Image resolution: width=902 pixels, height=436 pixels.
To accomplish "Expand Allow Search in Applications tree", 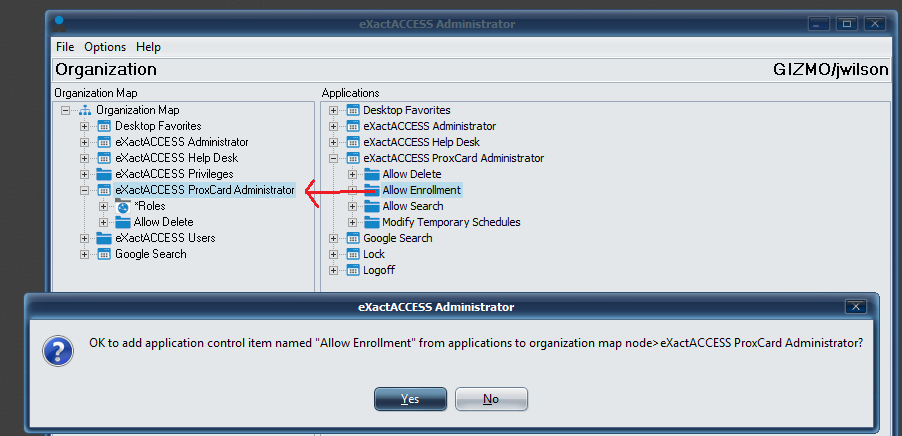I will point(352,206).
